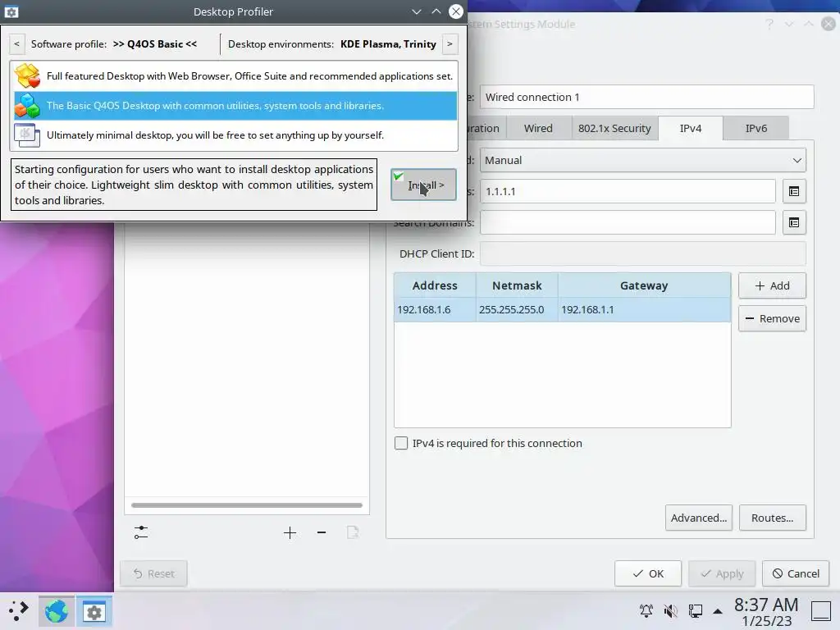Switch to the Wired tab
The width and height of the screenshot is (840, 630).
tap(538, 129)
